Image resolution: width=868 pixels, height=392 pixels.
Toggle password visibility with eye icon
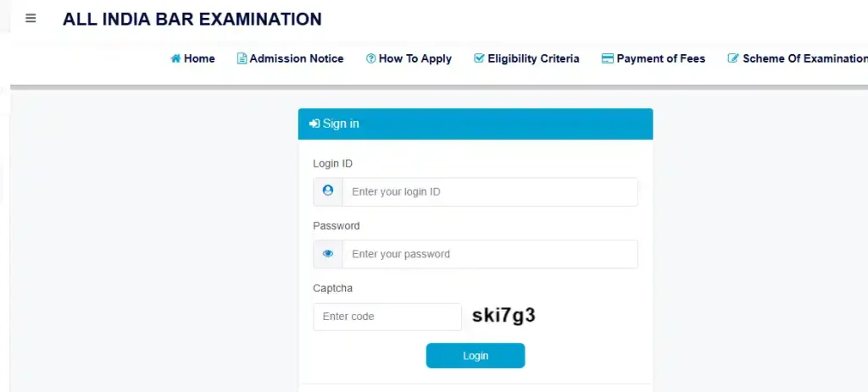[328, 254]
